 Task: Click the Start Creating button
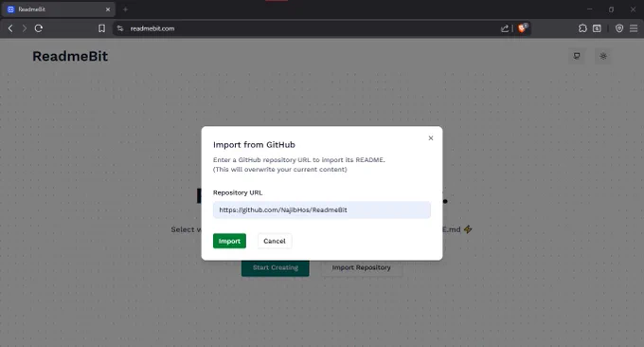coord(276,267)
